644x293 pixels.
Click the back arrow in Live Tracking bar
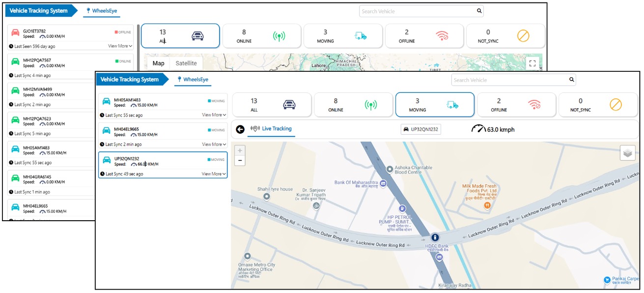tap(240, 129)
